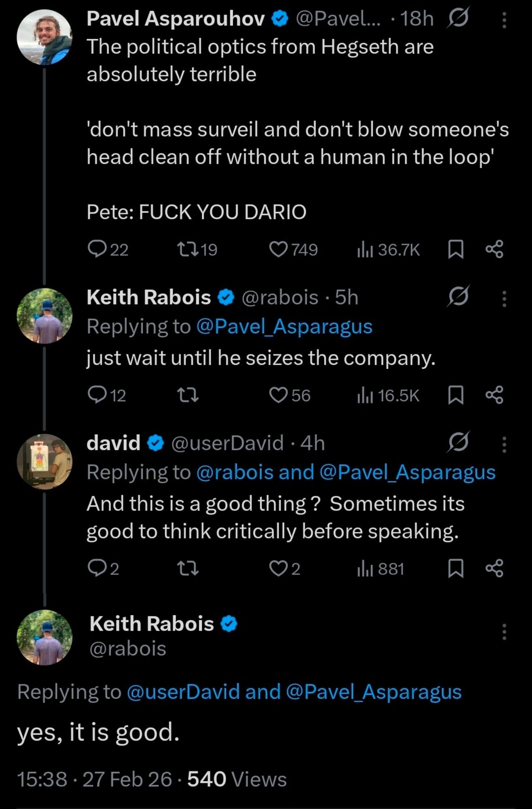View analytics for david's post with 881 views

point(380,569)
